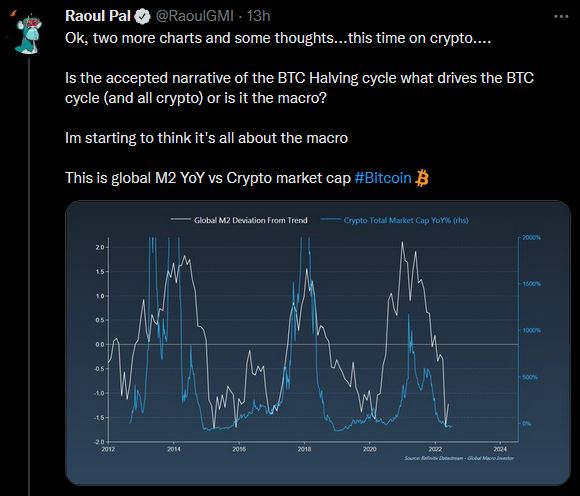
Task: Click the chart source attribution text
Action: (x=459, y=458)
